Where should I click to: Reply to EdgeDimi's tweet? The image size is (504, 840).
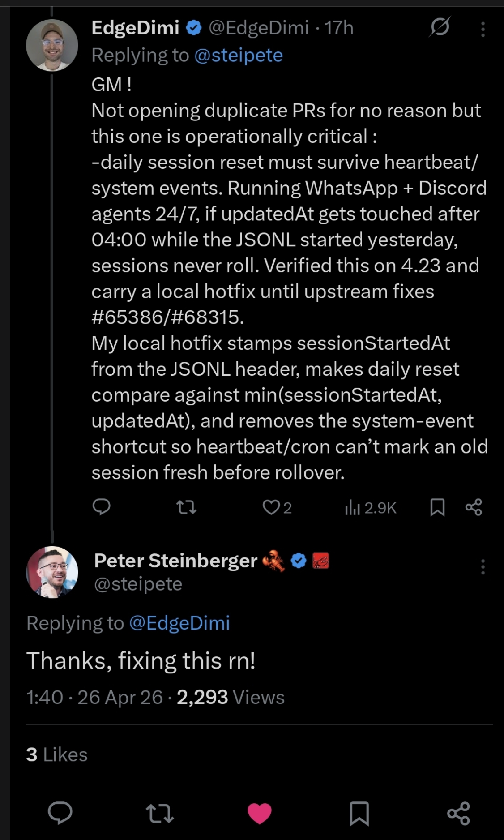click(102, 507)
